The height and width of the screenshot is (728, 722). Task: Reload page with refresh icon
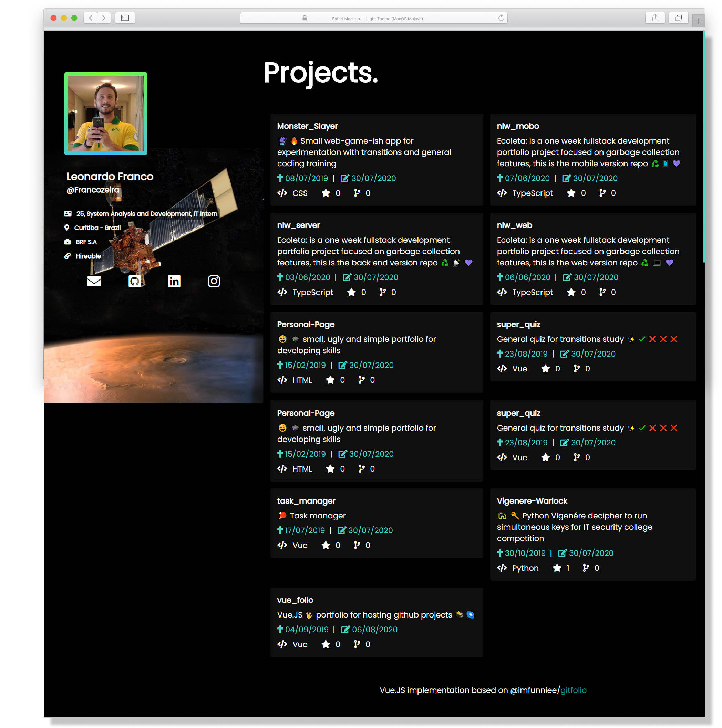[501, 18]
